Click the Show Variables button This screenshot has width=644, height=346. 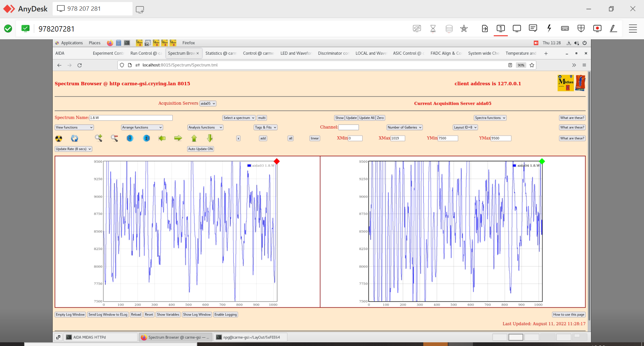coord(168,314)
